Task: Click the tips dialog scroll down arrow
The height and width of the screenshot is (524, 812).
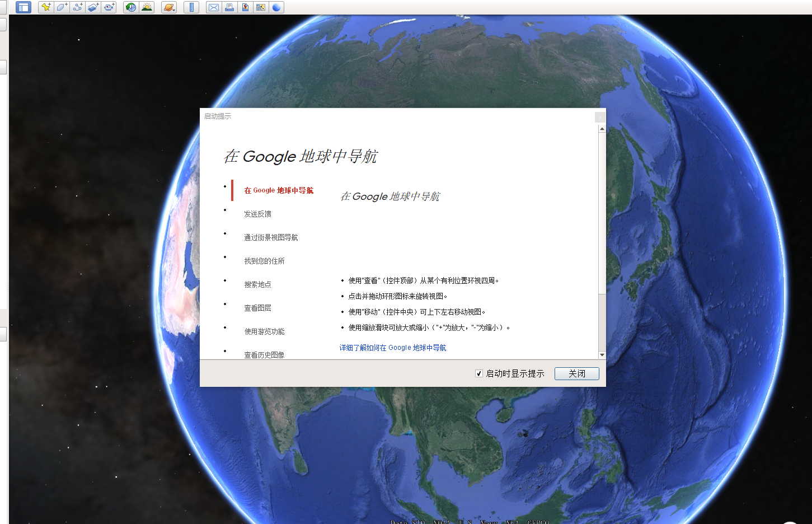Action: tap(602, 355)
